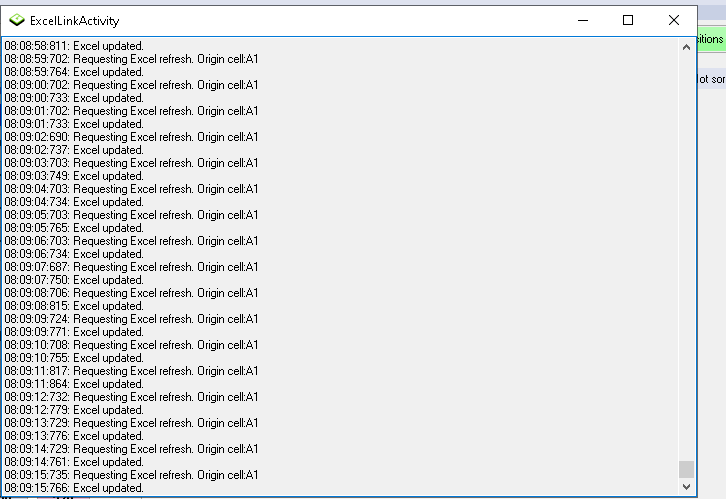Select log line 08:09:14:761 Excel updated
726x499 pixels.
click(74, 461)
